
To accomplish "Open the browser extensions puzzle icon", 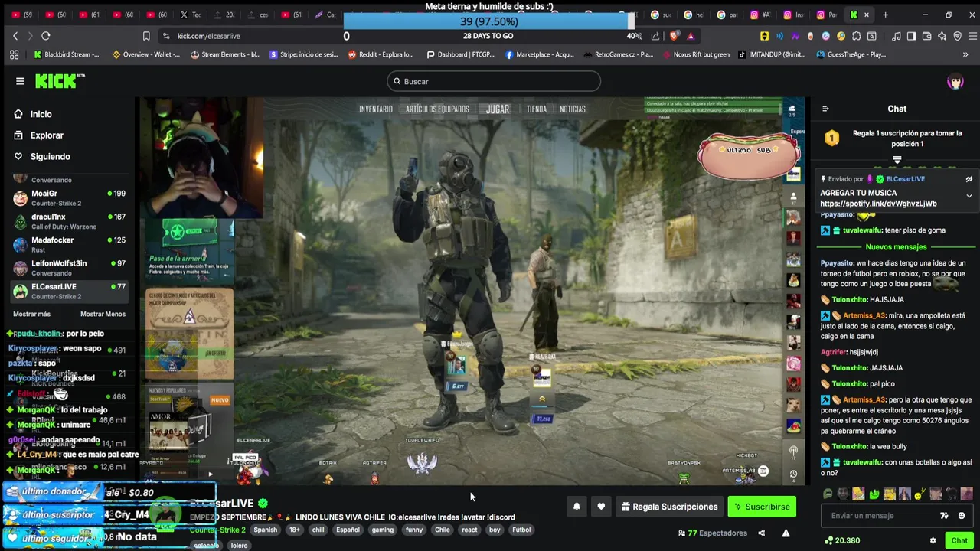I will tap(857, 36).
